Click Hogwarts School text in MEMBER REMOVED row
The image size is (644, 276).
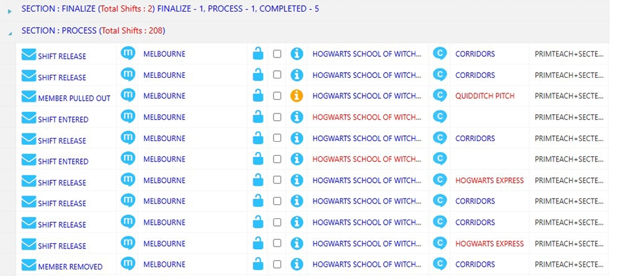tap(367, 264)
